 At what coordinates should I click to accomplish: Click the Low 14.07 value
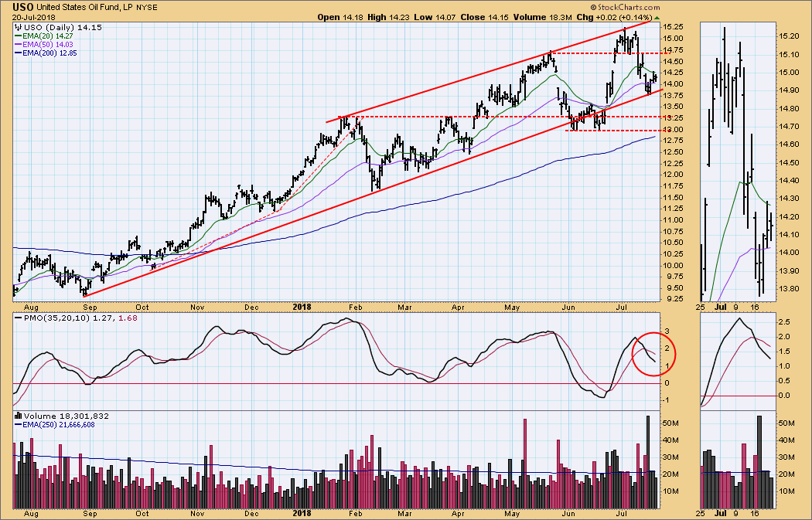click(435, 17)
